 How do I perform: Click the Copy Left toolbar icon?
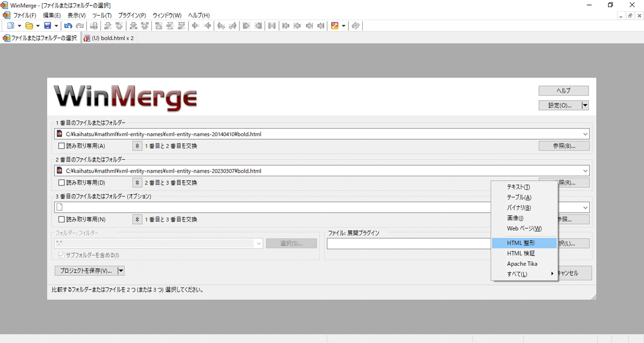pos(207,26)
